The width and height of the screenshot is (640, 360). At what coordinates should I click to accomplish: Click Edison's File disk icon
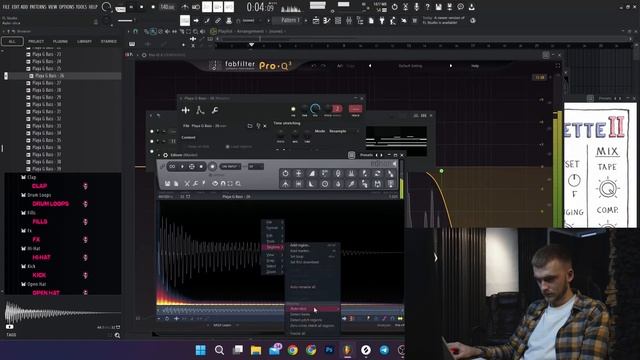click(167, 184)
